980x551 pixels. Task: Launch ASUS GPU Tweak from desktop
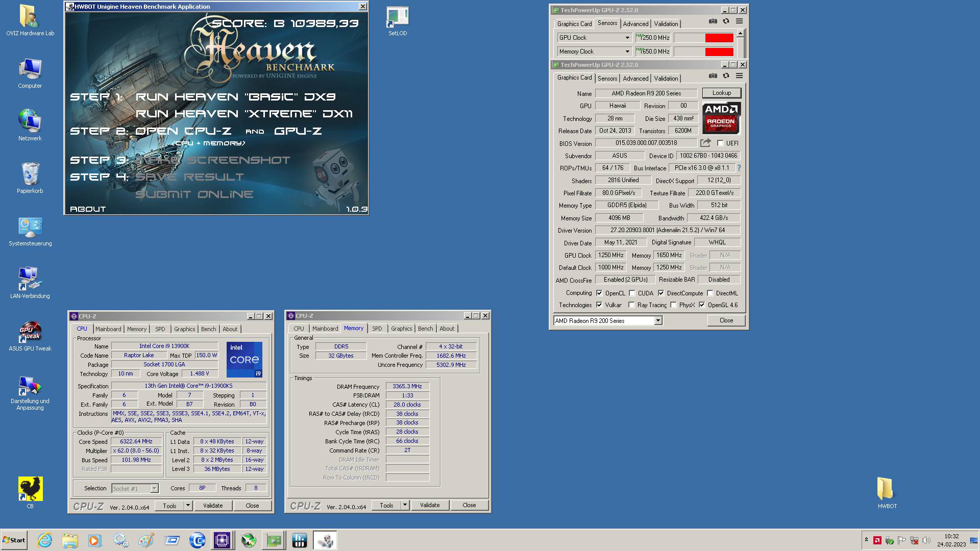coord(30,336)
